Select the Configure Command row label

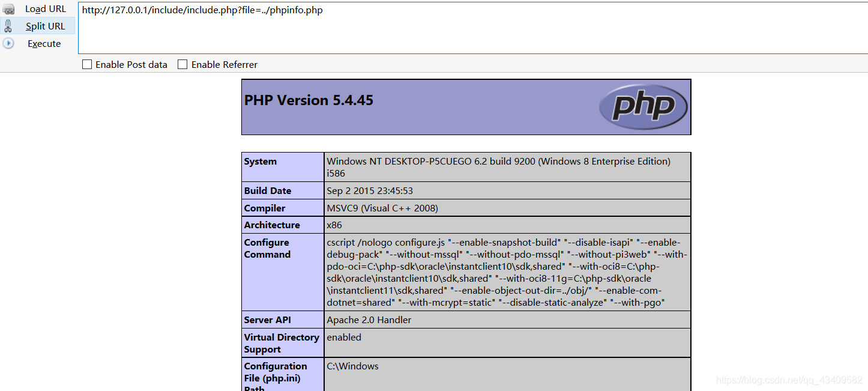click(x=267, y=249)
